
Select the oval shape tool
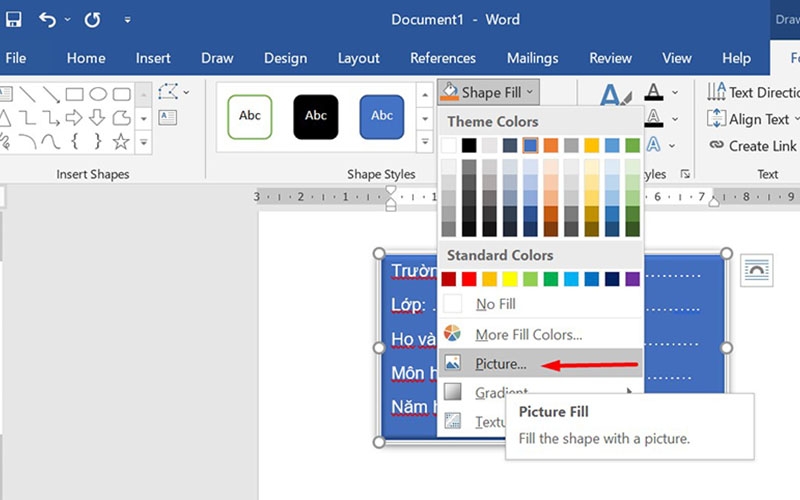click(98, 94)
